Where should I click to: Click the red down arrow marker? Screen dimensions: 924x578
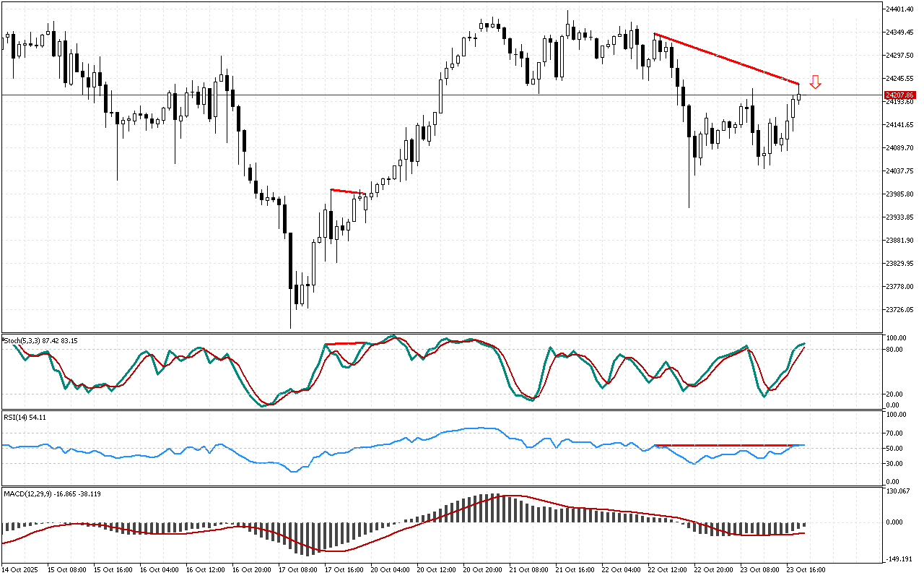click(815, 82)
